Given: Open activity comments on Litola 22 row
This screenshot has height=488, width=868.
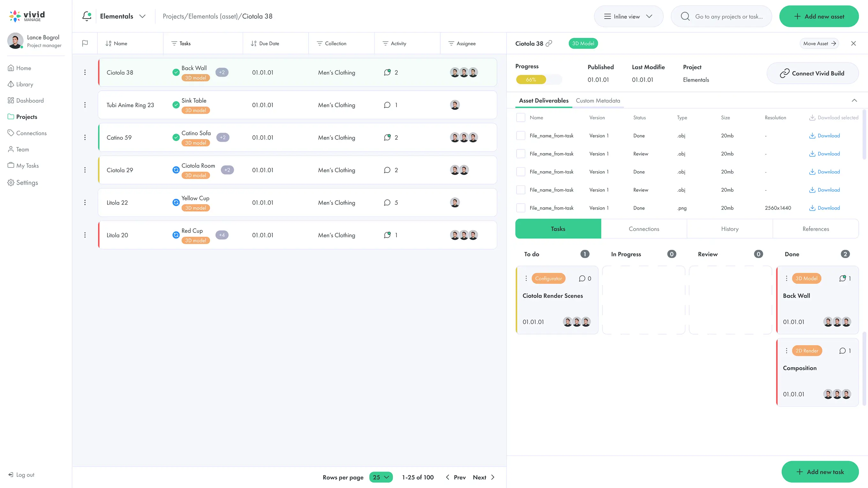Looking at the screenshot, I should (x=387, y=203).
